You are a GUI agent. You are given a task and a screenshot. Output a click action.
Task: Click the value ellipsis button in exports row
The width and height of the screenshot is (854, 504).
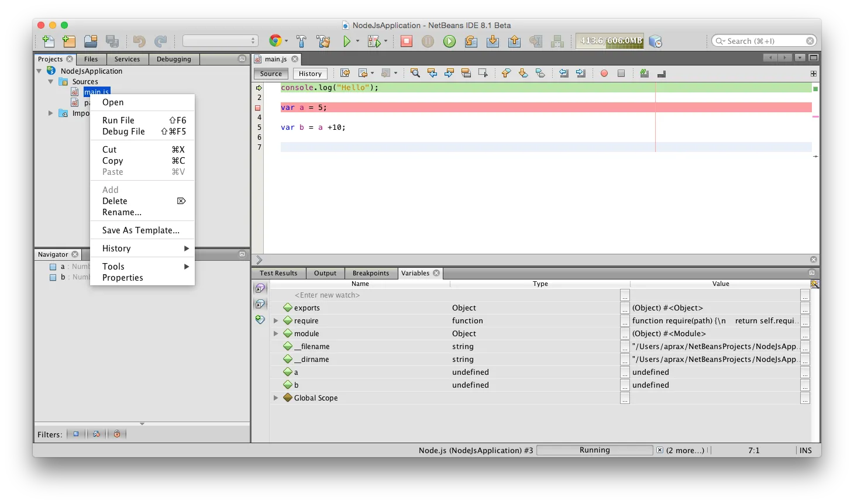click(805, 308)
